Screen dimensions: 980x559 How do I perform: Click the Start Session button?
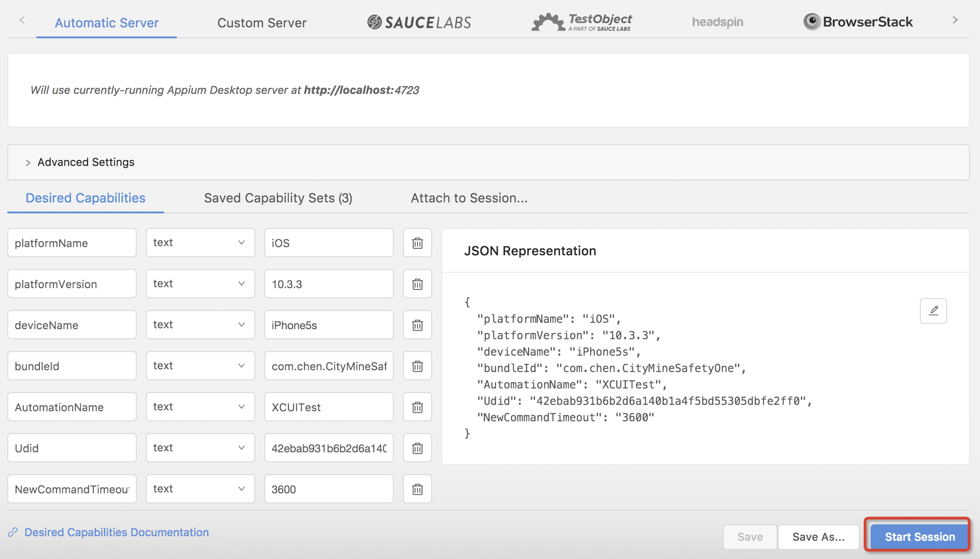click(920, 537)
